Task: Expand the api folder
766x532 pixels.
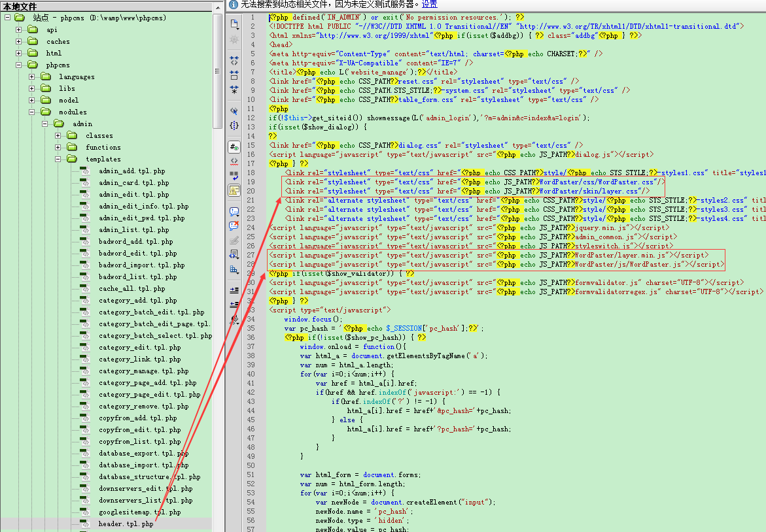Action: tap(18, 30)
